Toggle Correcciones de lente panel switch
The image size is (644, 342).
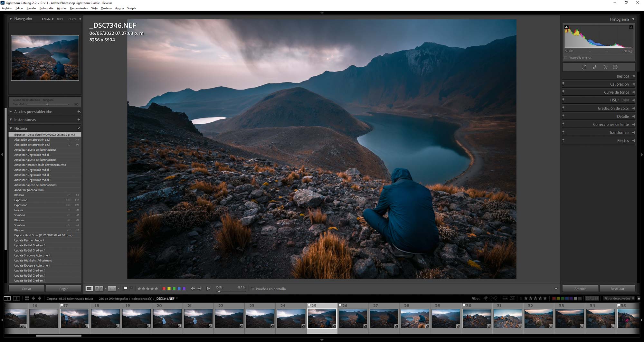click(563, 124)
